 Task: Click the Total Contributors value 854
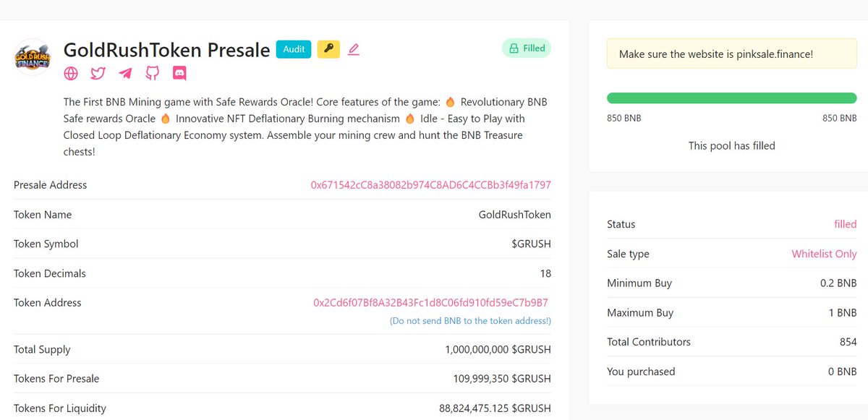[848, 342]
